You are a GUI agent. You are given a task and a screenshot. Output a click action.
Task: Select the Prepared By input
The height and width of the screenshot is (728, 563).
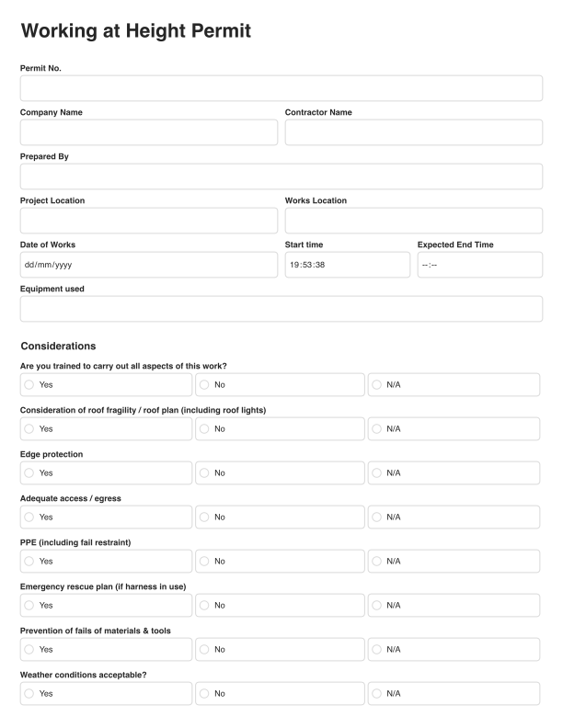[281, 176]
